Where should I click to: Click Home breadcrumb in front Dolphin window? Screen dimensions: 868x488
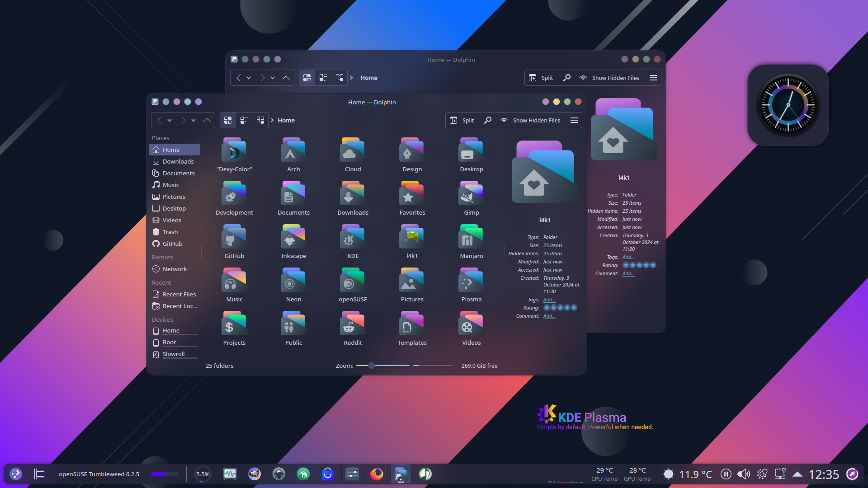[x=286, y=120]
